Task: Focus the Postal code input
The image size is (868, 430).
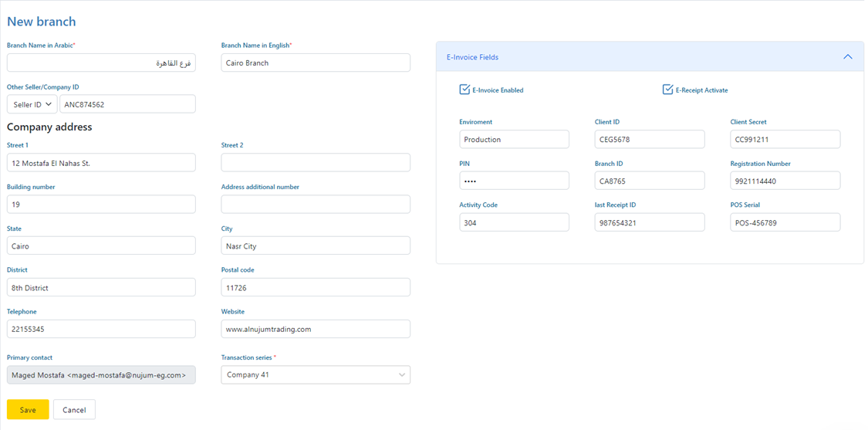Action: 316,287
